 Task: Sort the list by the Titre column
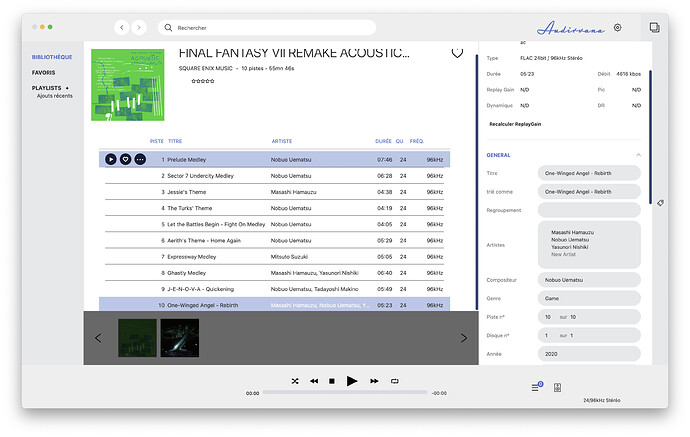[x=175, y=141]
